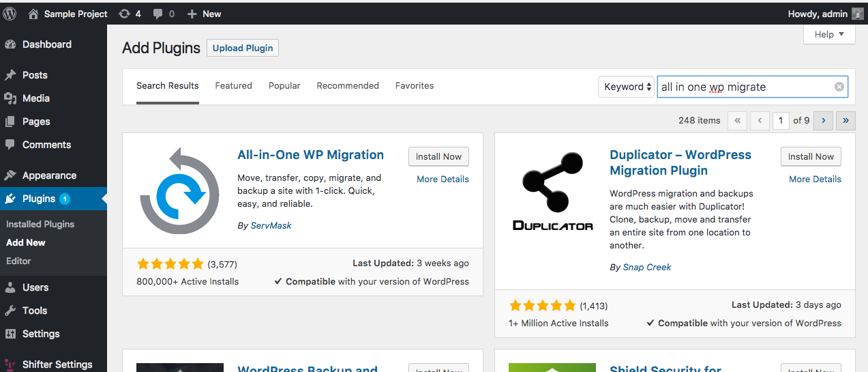868x372 pixels.
Task: Click the updates icon showing 4
Action: tap(124, 14)
